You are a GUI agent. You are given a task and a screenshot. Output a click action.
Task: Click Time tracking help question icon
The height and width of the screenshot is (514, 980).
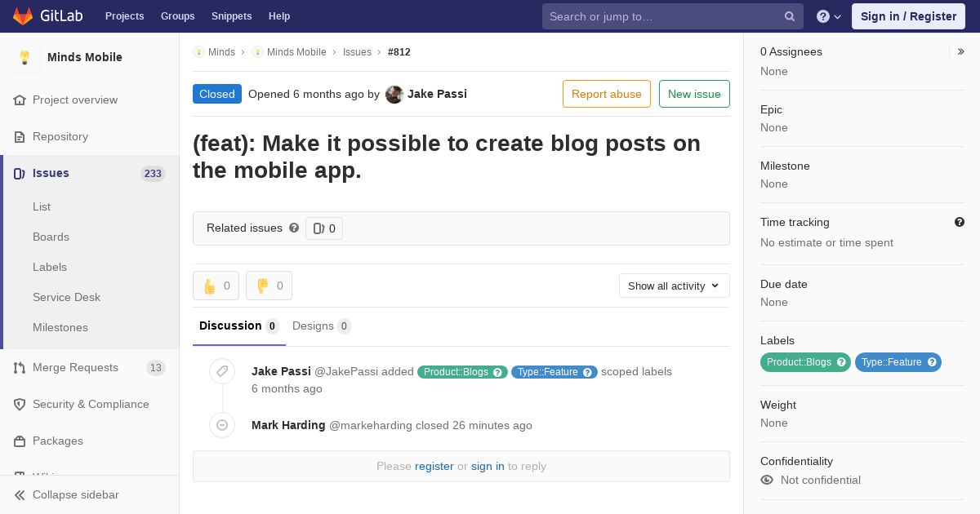[x=960, y=222]
